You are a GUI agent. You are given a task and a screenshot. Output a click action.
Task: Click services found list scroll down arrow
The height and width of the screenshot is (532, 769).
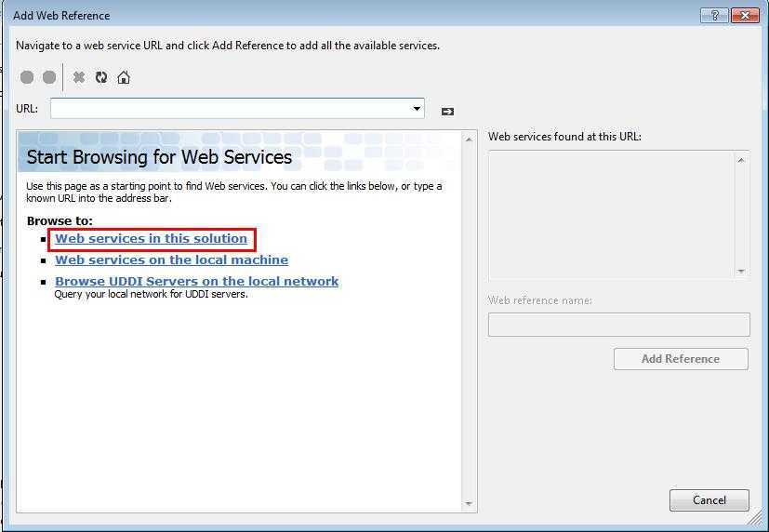click(x=741, y=272)
